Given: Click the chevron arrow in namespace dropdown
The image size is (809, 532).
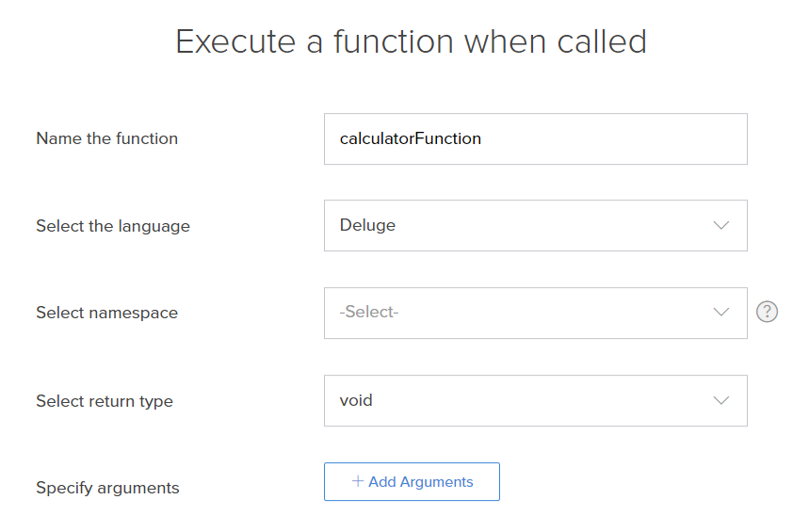Looking at the screenshot, I should pos(721,313).
